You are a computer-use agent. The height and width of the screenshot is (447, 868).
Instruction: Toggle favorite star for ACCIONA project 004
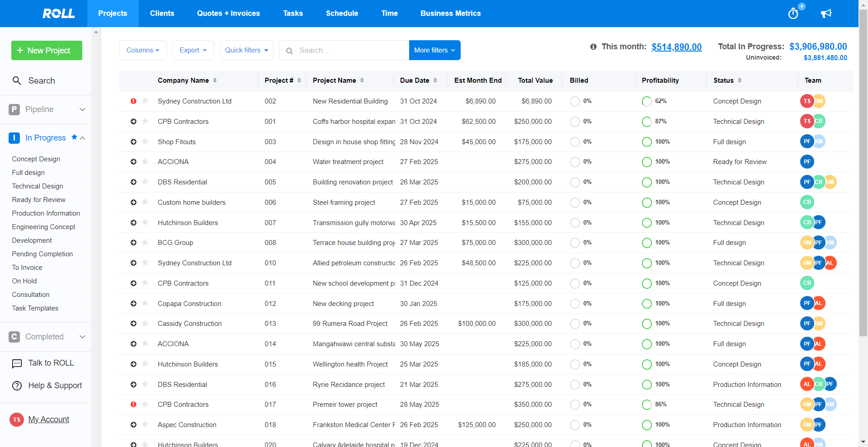click(x=145, y=161)
